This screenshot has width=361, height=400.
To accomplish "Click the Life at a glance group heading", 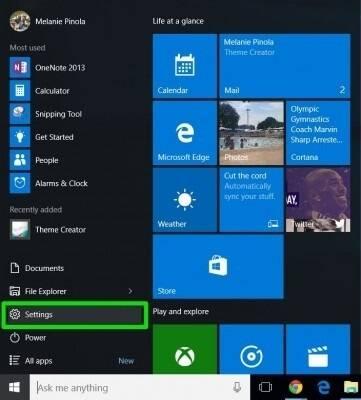I will 178,21.
